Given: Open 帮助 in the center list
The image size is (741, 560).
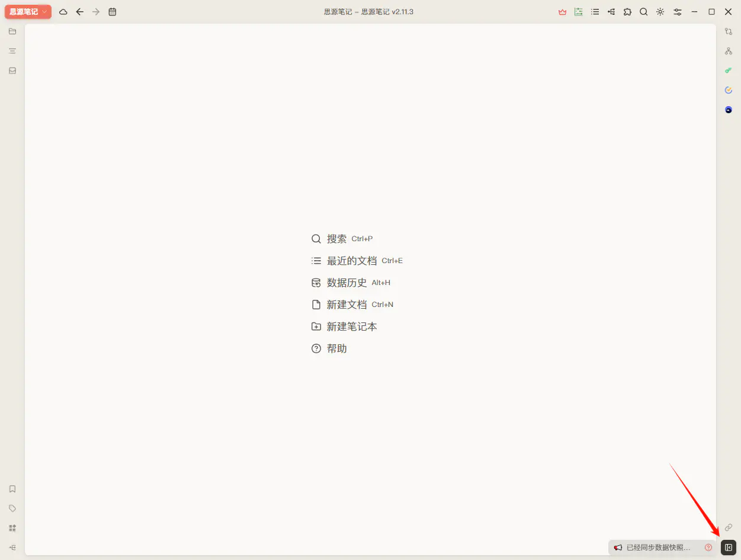Looking at the screenshot, I should pos(329,348).
